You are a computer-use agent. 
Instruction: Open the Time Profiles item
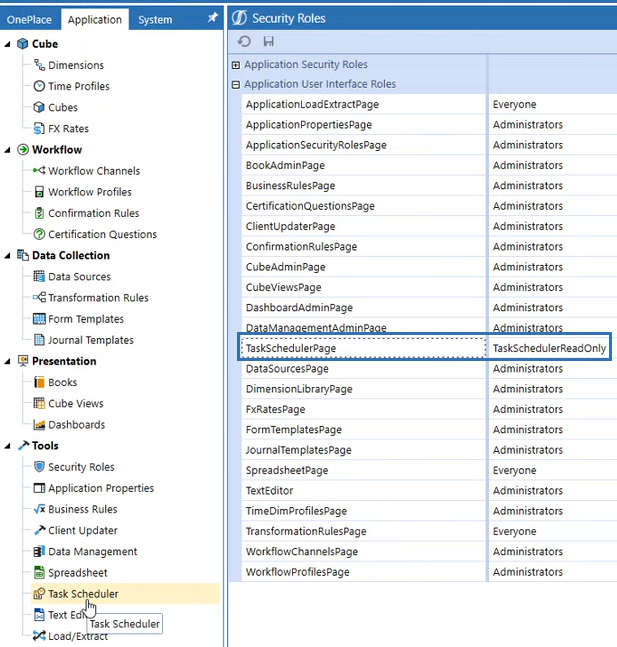[x=78, y=86]
